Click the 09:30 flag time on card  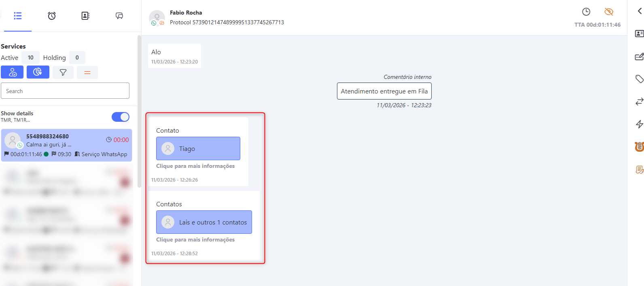pos(64,154)
